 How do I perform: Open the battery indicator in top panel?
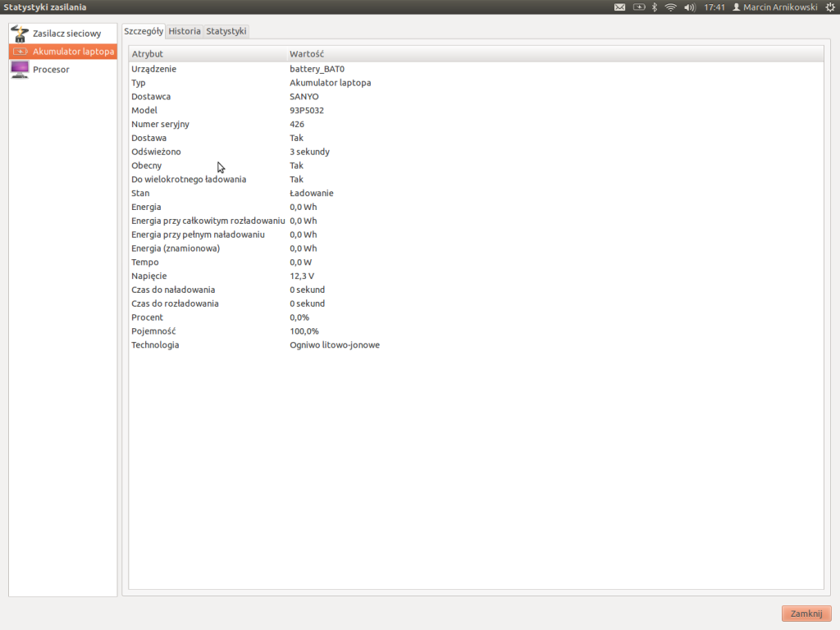pos(638,7)
